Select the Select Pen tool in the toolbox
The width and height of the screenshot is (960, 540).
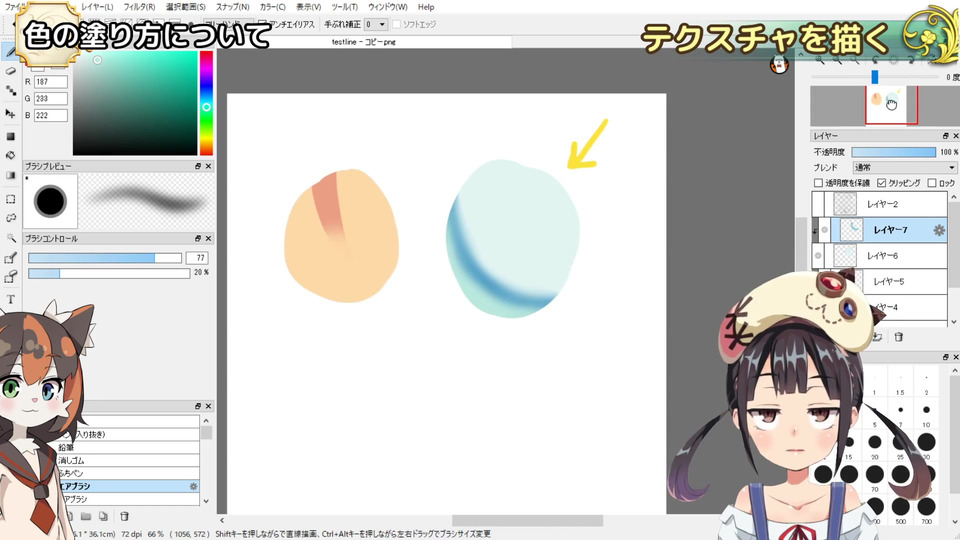10,258
